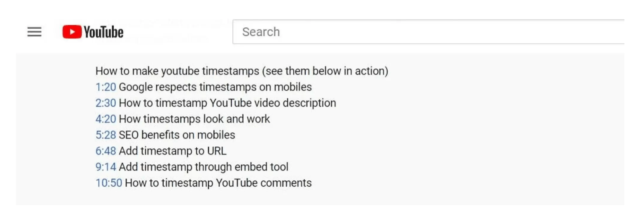Viewport: 644px width, 215px height.
Task: Select the 6:48 timestamp link
Action: tap(106, 151)
